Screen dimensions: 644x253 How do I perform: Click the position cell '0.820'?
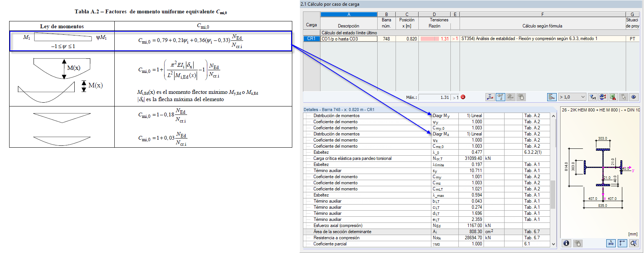point(407,39)
